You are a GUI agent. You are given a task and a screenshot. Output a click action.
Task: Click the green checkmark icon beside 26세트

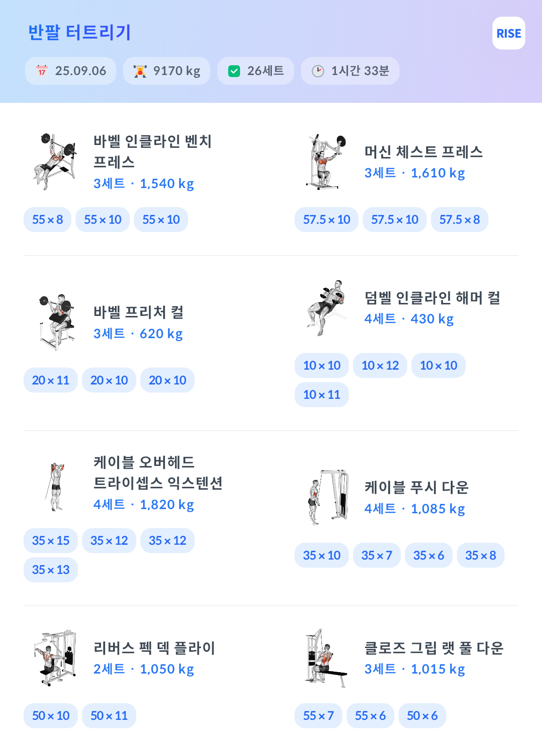[234, 71]
